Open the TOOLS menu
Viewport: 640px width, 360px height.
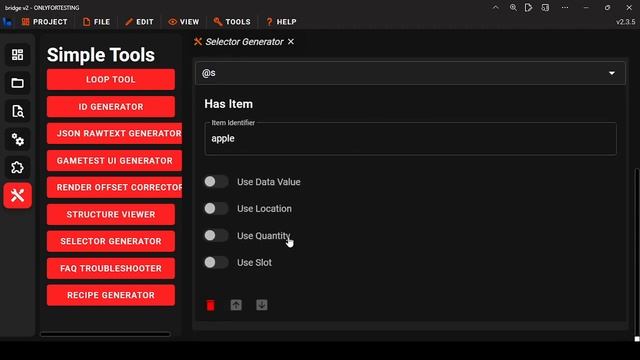point(232,22)
